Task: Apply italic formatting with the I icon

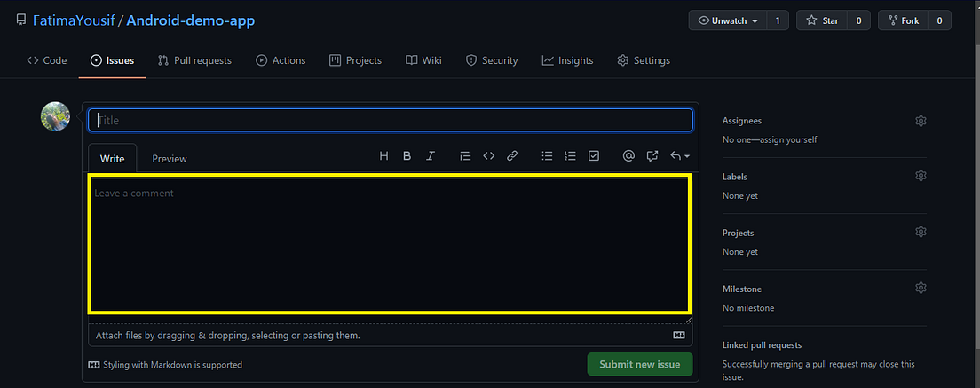Action: [430, 156]
